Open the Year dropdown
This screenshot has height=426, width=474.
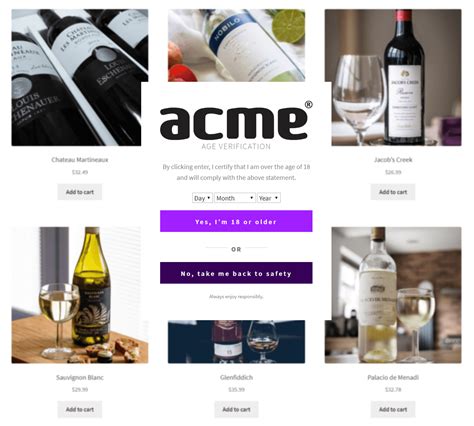[x=269, y=198]
